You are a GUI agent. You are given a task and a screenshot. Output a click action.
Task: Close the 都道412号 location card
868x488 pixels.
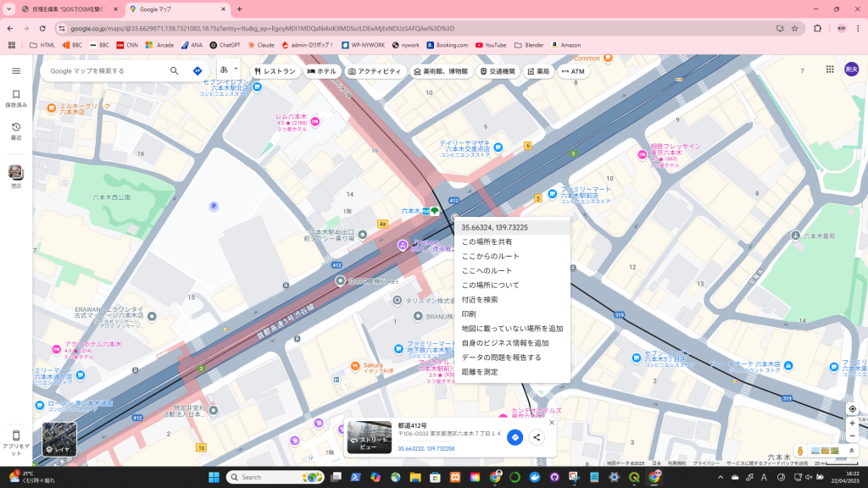tap(552, 422)
